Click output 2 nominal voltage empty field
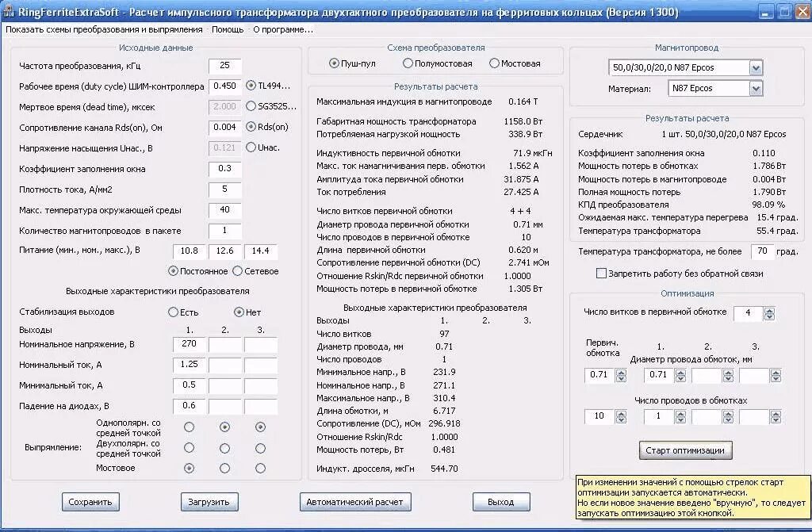The width and height of the screenshot is (812, 532). pos(224,344)
